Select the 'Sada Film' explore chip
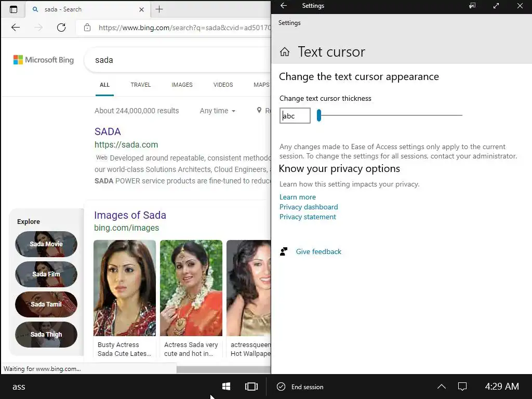 coord(46,274)
